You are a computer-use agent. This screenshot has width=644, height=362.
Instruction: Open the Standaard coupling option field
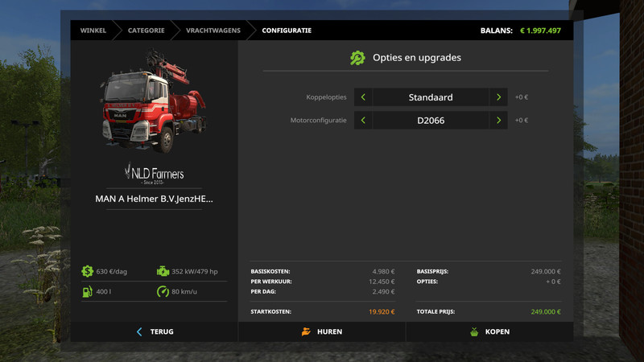[x=431, y=97]
